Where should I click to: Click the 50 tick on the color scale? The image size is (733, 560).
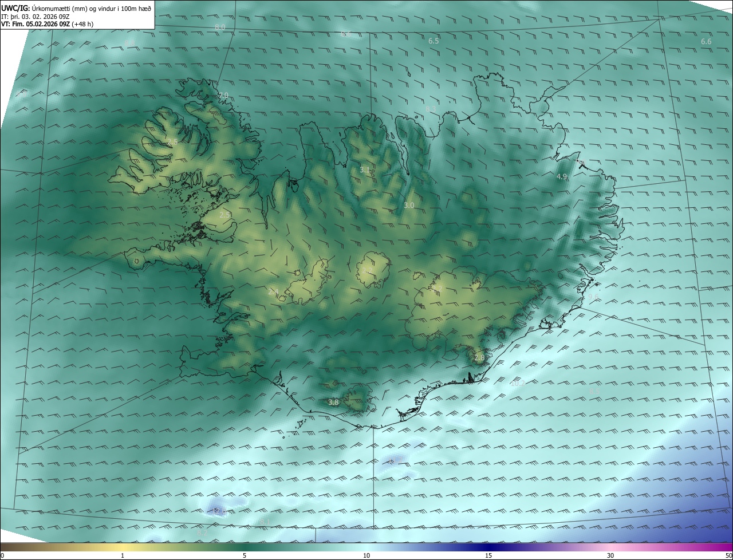728,555
